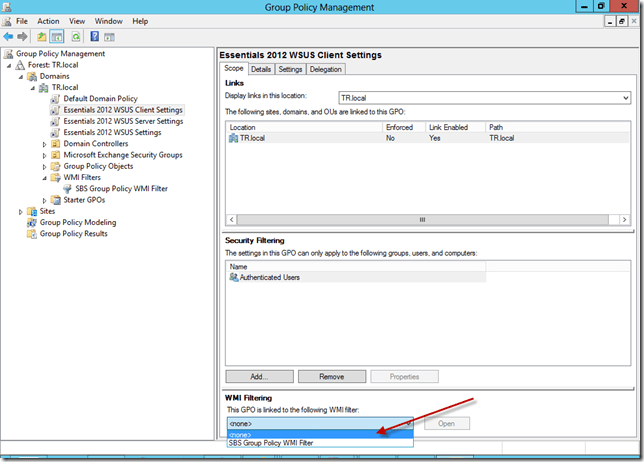Collapse the WMI Filters node
Image resolution: width=644 pixels, height=462 pixels.
44,177
